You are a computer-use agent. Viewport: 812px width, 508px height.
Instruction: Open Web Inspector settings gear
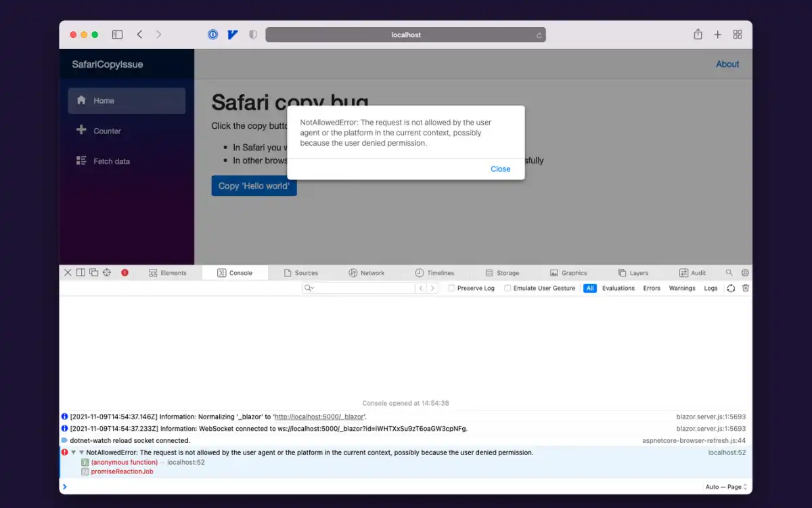tap(745, 273)
